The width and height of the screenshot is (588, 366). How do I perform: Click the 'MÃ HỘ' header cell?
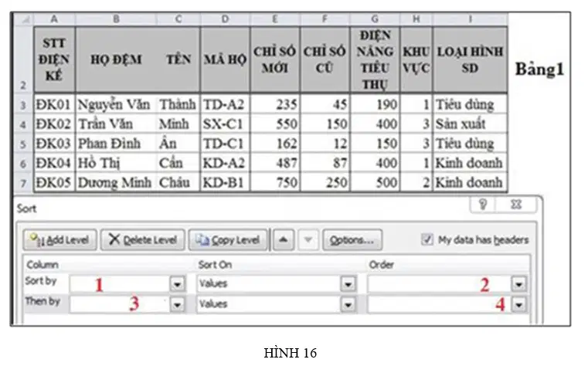coord(225,59)
